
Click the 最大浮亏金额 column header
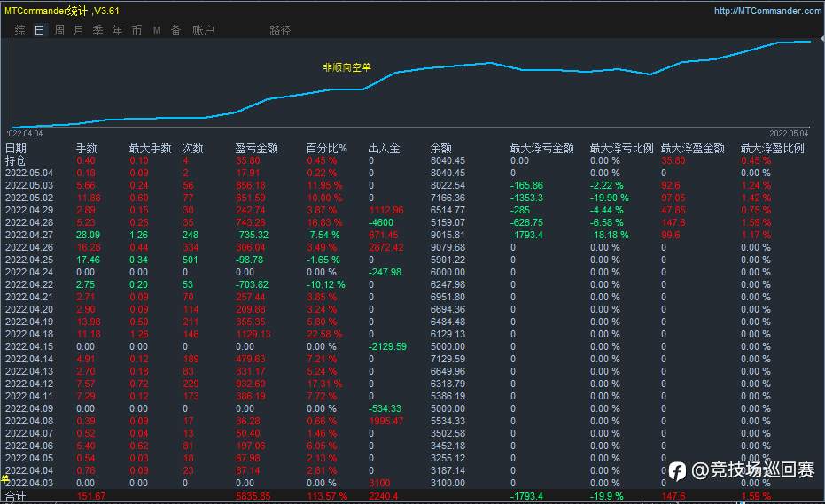(542, 148)
